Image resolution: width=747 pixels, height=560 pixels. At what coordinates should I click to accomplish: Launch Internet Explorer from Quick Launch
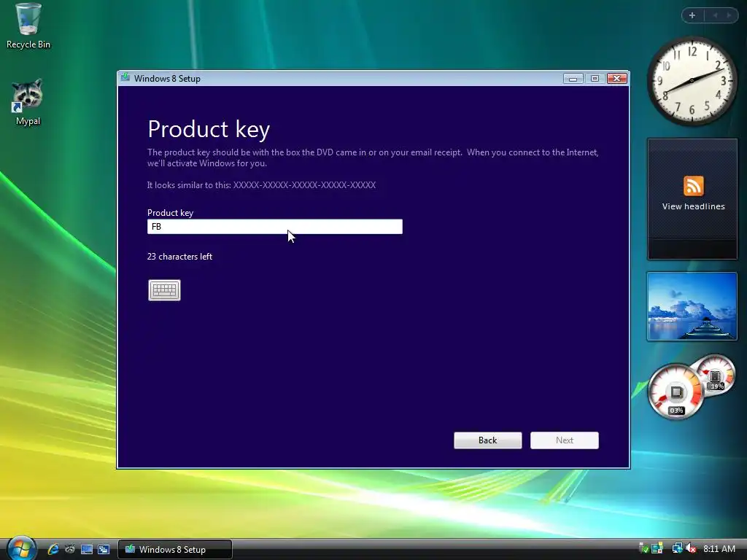53,549
